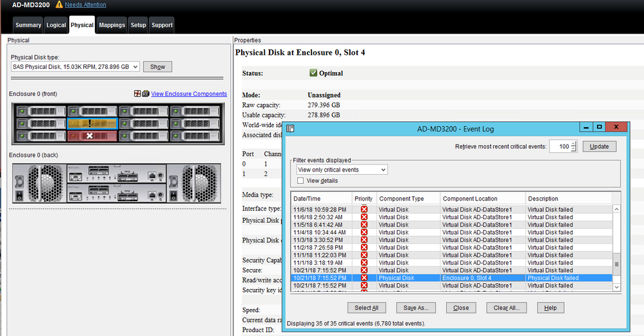This screenshot has width=644, height=336.
Task: Click the Clear All... button
Action: coord(507,308)
